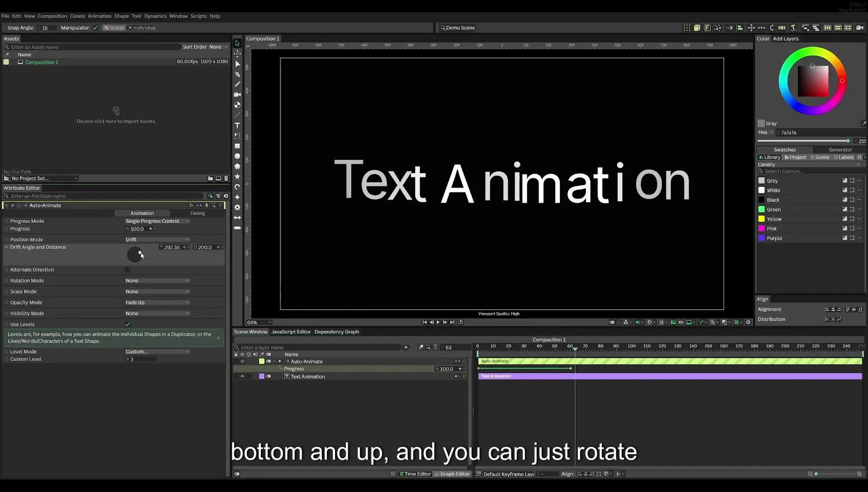Pick the Pencil tool
This screenshot has width=868, height=492.
click(x=237, y=84)
